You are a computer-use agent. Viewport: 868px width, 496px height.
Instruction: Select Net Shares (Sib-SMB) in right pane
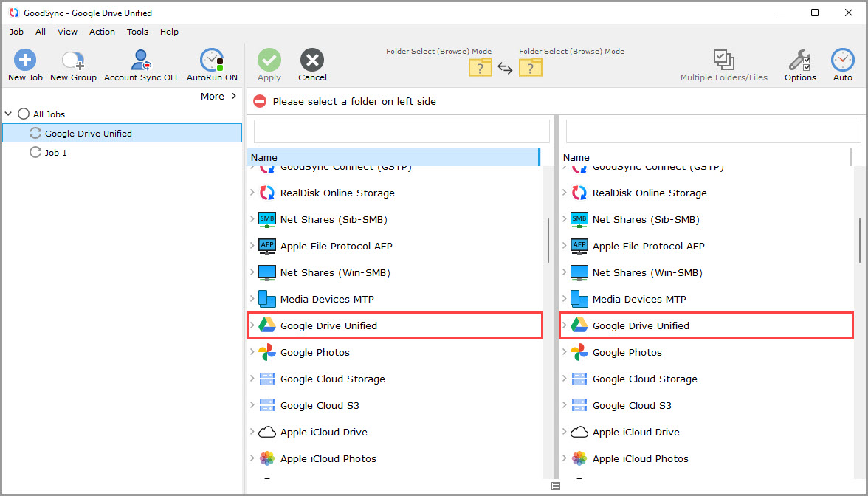(x=646, y=219)
